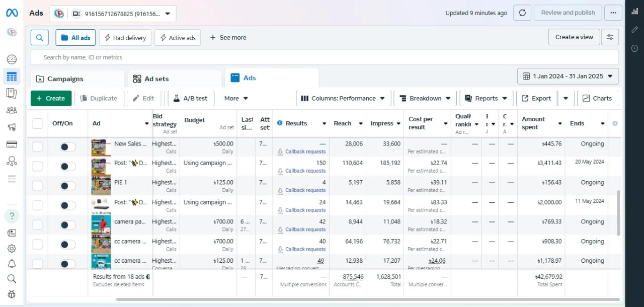
Task: Open the Audiences people icon in sidebar
Action: pos(12,110)
